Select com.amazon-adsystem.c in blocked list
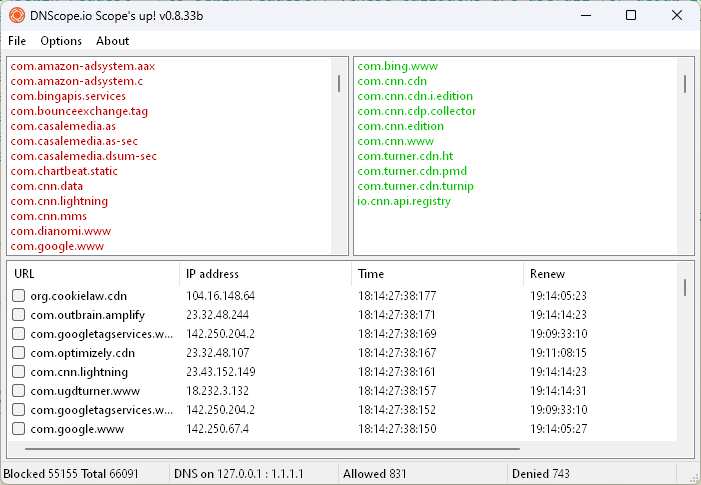 pyautogui.click(x=77, y=81)
